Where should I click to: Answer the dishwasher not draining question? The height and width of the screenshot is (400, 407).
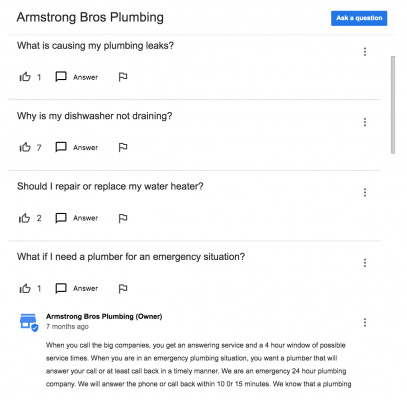click(x=77, y=147)
